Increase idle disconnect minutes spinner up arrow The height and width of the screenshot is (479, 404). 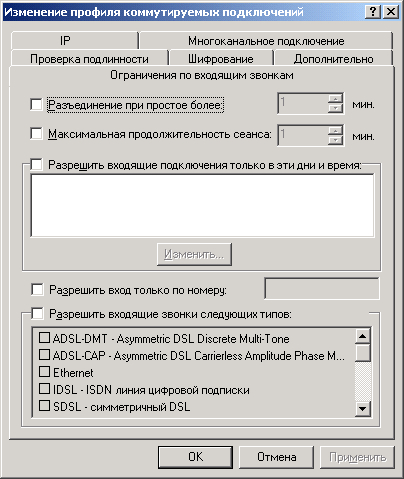[x=335, y=99]
